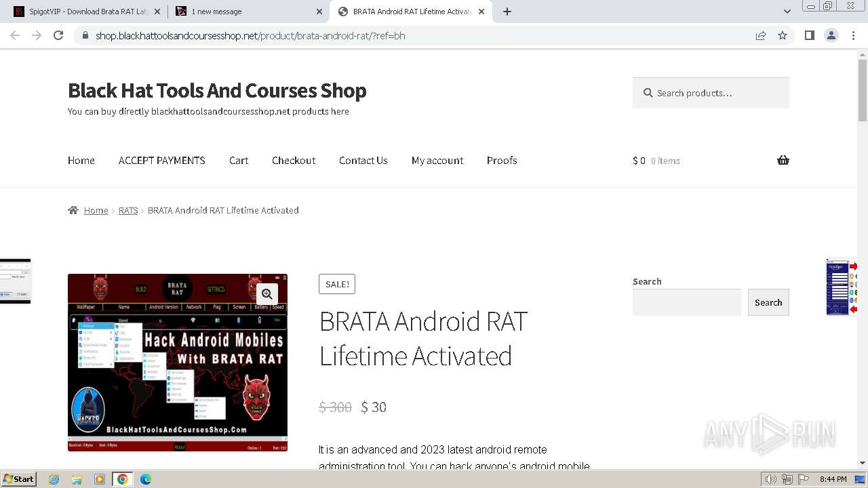Close the SpigotVIP tab
The image size is (868, 488).
point(157,12)
